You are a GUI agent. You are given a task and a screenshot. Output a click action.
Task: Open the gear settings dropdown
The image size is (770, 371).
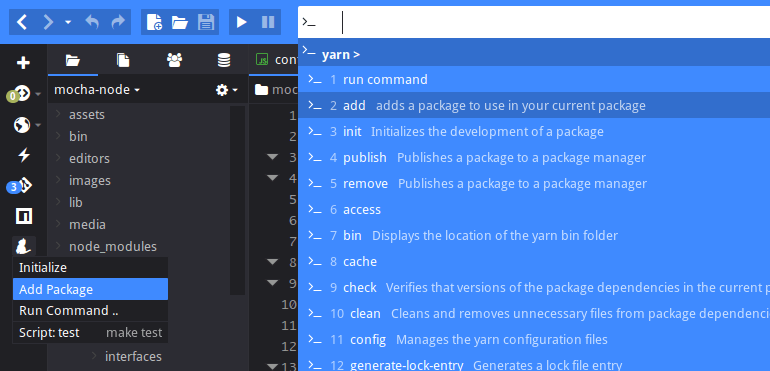click(x=227, y=90)
